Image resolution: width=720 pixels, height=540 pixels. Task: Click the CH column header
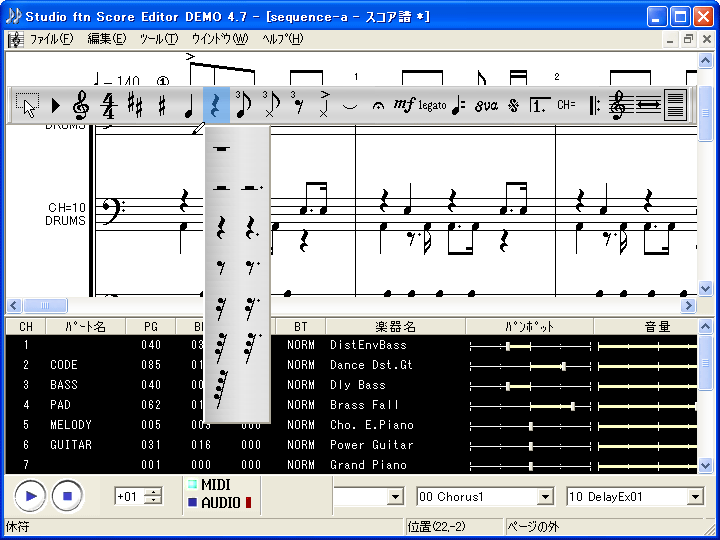[x=26, y=327]
